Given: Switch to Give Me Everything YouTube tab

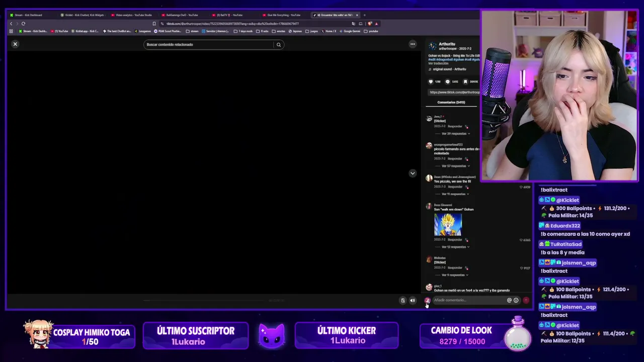Looking at the screenshot, I should tap(284, 15).
